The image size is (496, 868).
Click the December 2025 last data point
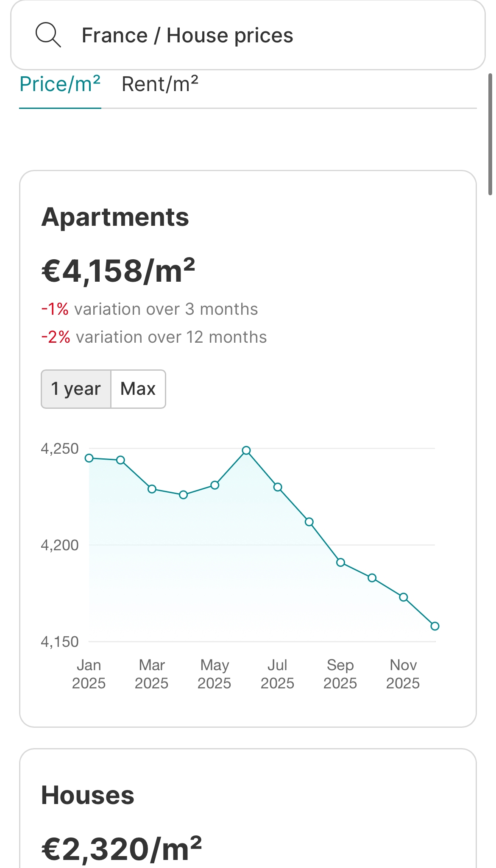435,626
